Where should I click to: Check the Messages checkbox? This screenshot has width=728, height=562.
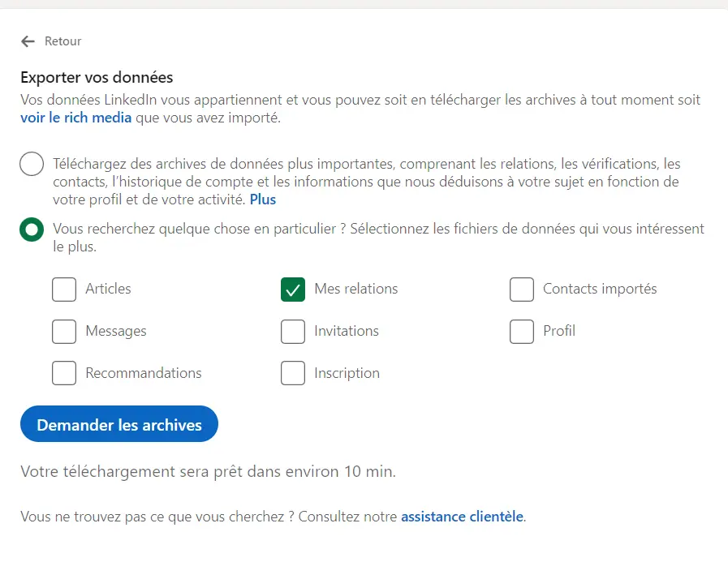point(64,331)
